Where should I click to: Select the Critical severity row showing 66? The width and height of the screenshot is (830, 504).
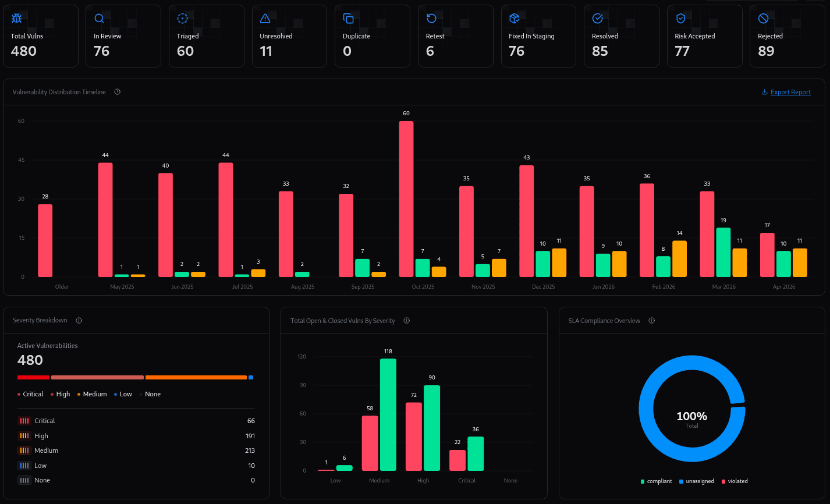(136, 421)
